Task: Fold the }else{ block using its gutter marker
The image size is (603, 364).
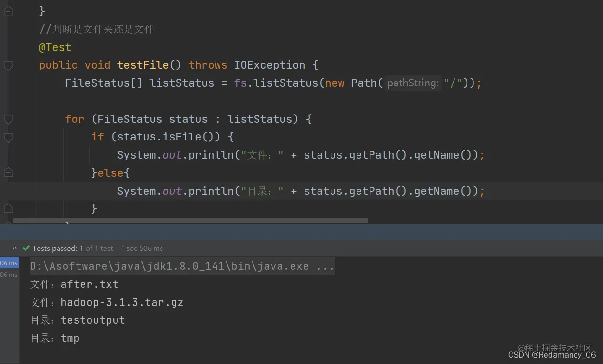Action: tap(8, 173)
